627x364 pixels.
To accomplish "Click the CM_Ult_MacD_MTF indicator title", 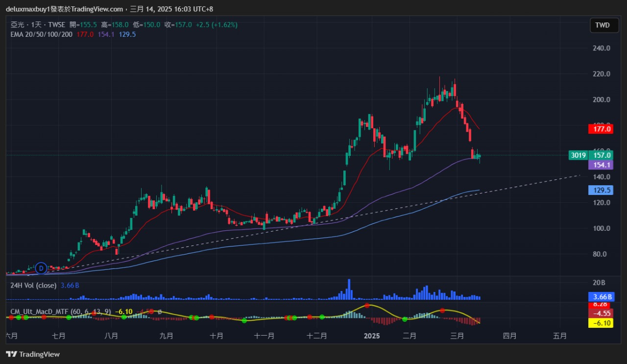I will pyautogui.click(x=39, y=312).
